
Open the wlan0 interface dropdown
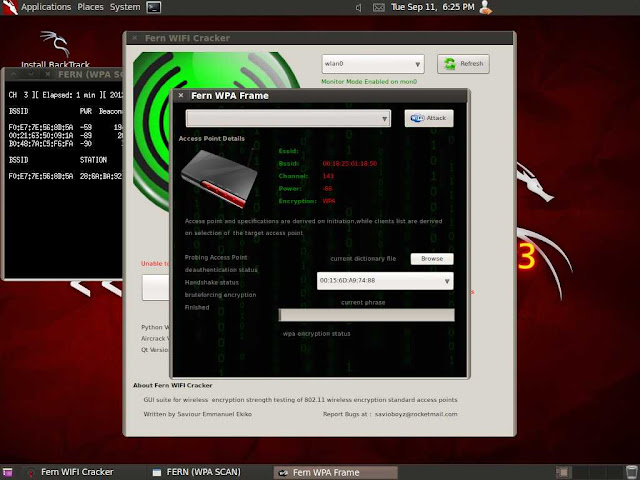[373, 64]
